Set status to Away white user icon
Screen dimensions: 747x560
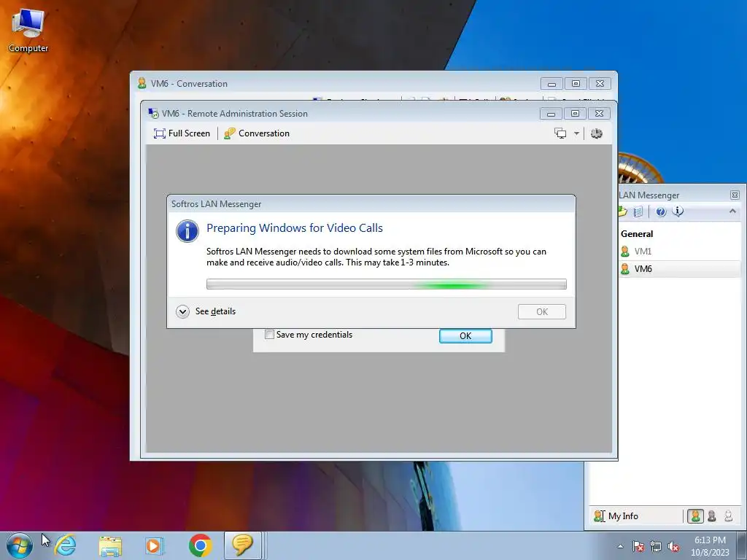(728, 516)
